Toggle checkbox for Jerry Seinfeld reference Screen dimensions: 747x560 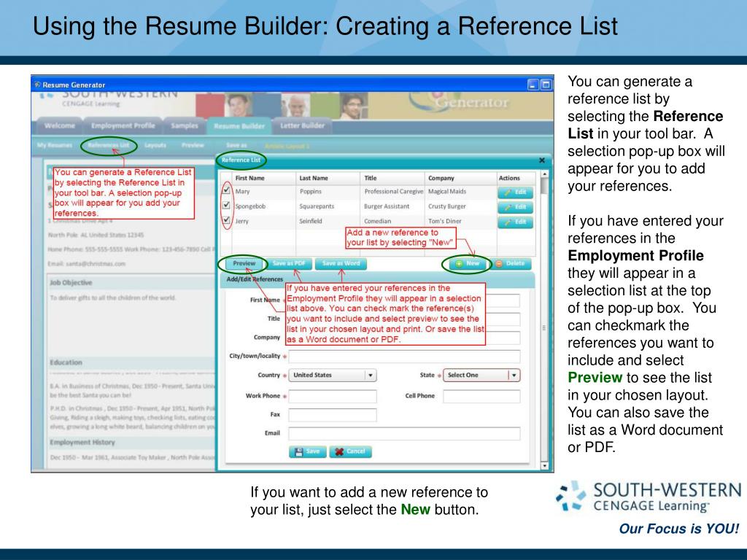click(226, 220)
